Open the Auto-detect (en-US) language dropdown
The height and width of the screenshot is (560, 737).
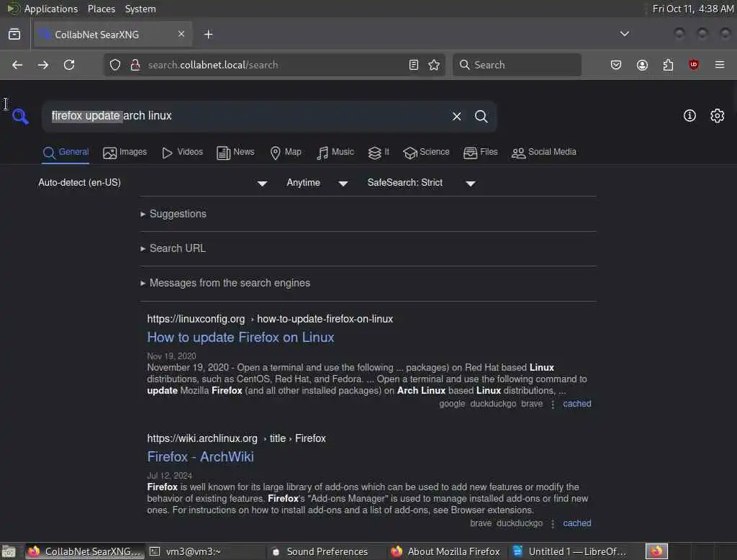[x=153, y=183]
